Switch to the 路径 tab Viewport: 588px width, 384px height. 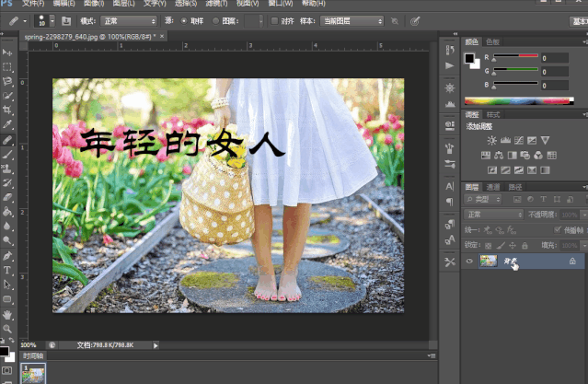tap(515, 187)
